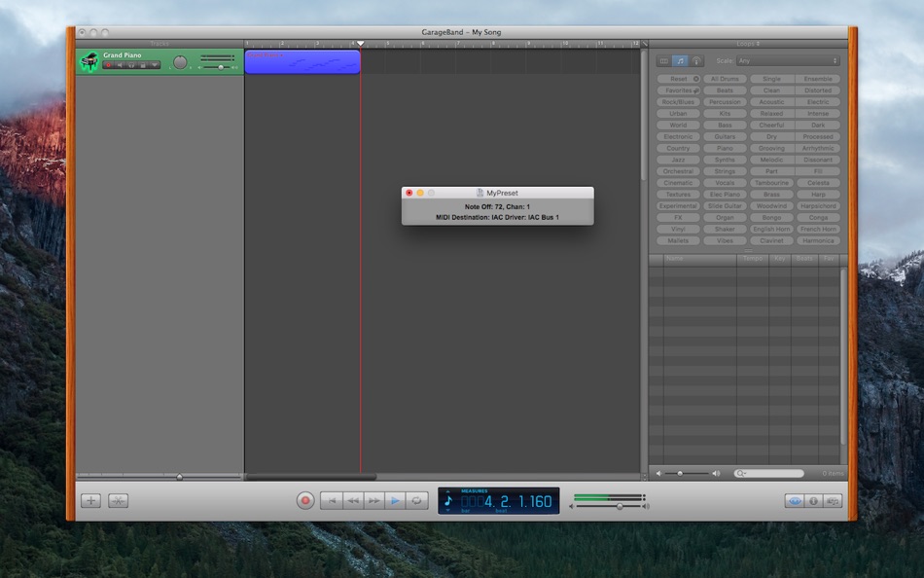Select the Orchestral loop keyword
The image size is (924, 578).
[678, 171]
